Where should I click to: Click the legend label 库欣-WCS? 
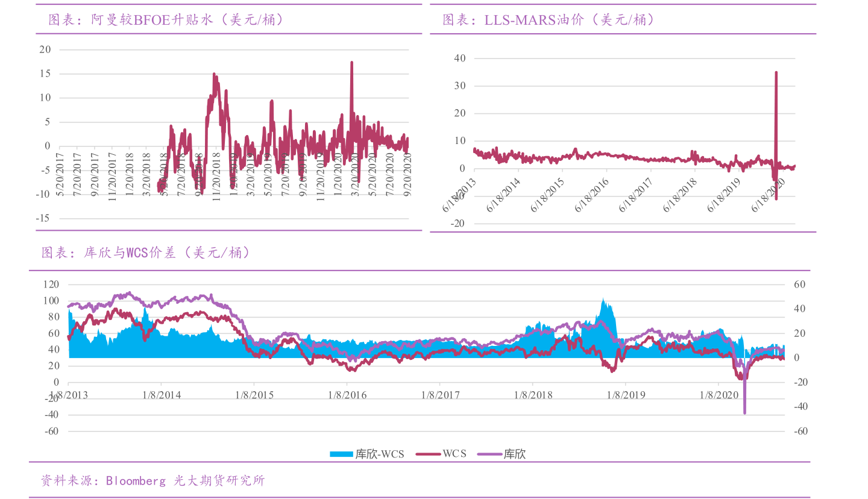pos(380,454)
